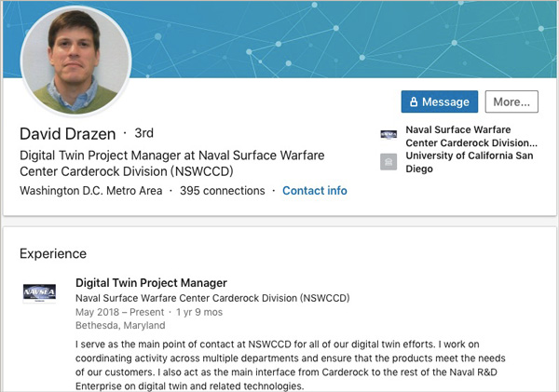Open Naval Surface Warfare Center Carderock Division link in the top card
This screenshot has width=559, height=392.
click(471, 137)
